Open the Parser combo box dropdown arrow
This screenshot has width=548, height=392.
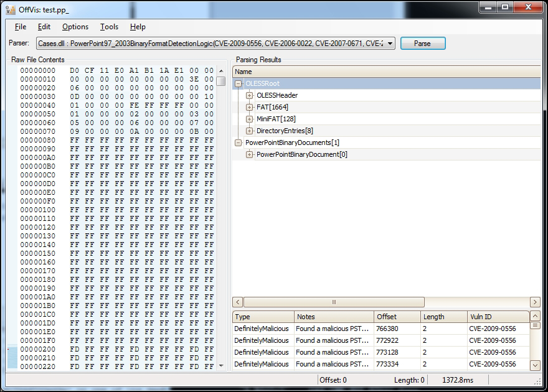click(x=389, y=43)
